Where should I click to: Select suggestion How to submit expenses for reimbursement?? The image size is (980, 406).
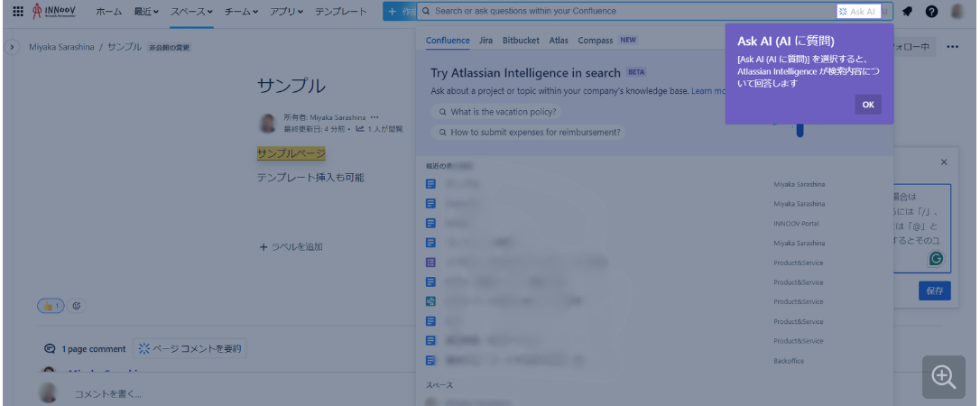[529, 133]
